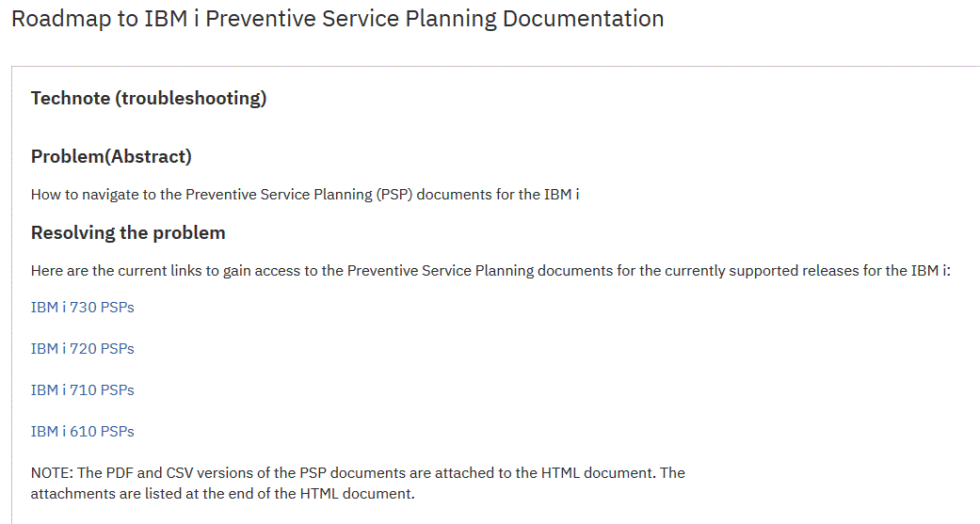Click the Problem(Abstract) heading
Screen dimensions: 980x524
click(x=111, y=156)
